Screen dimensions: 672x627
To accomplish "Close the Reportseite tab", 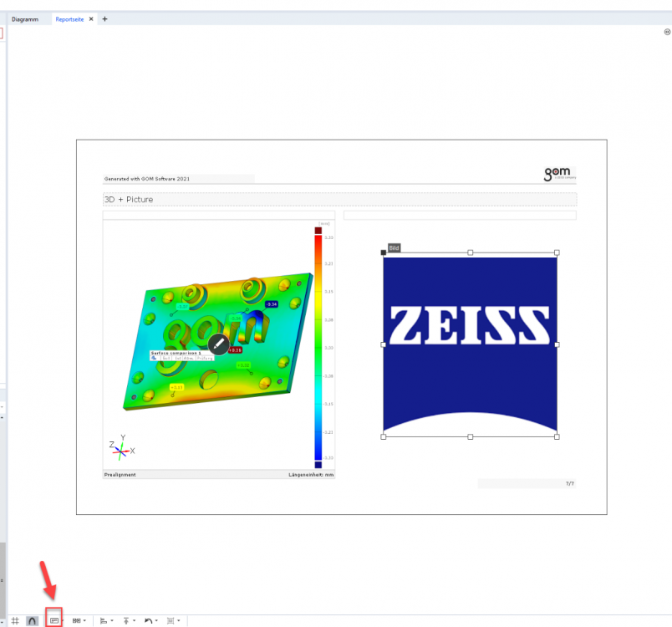I will (x=91, y=19).
